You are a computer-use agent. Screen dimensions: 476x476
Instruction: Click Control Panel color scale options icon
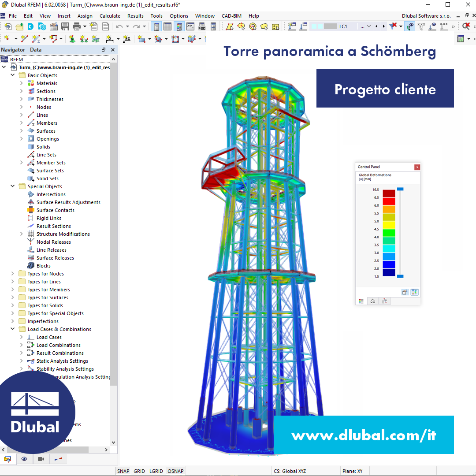click(x=414, y=292)
